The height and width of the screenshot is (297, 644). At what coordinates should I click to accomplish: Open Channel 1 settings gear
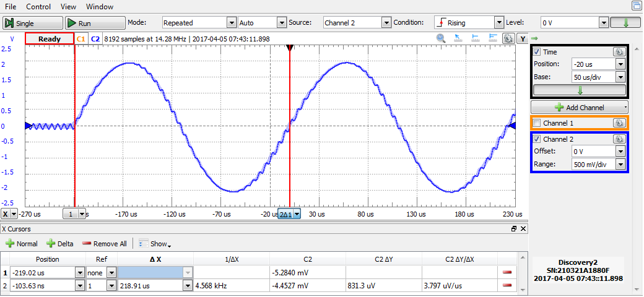pos(619,123)
